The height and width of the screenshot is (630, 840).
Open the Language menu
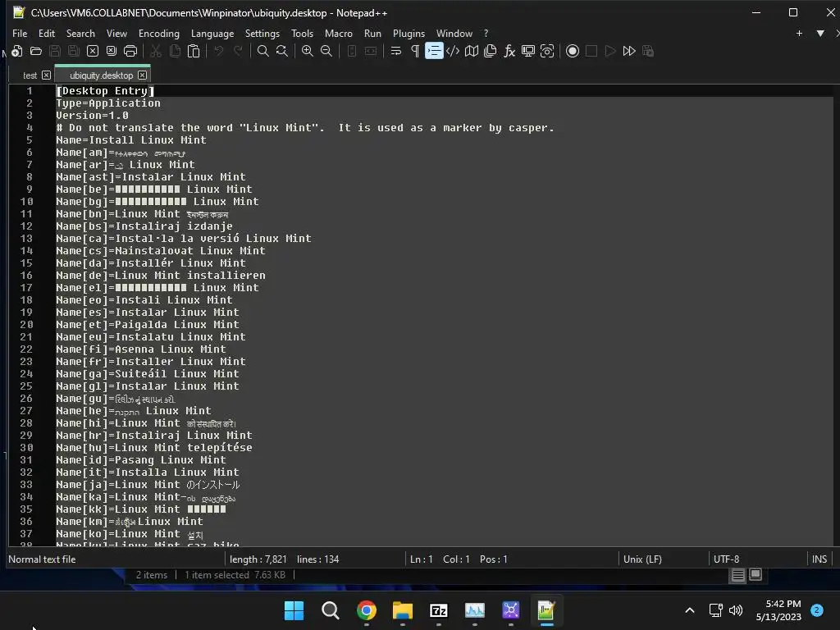[x=212, y=33]
